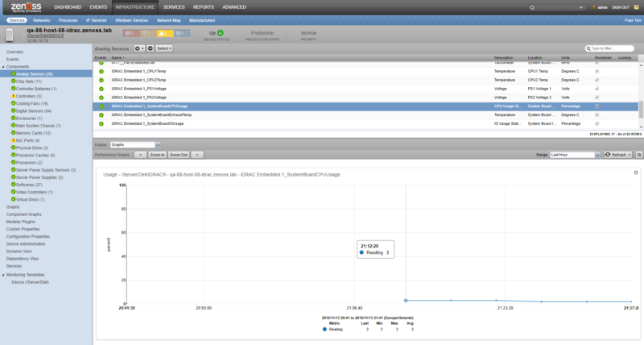
Task: Toggle Monitored checkbox for PS2Voltage row
Action: (x=597, y=98)
